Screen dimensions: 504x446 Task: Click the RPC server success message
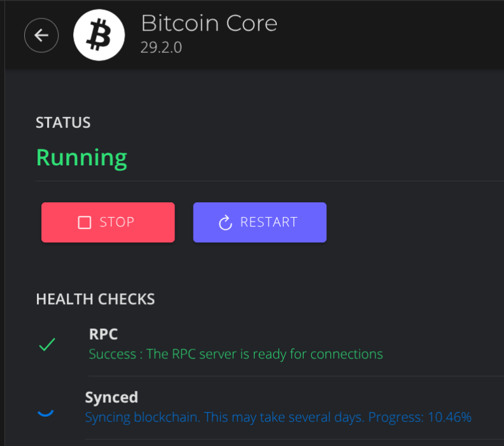[x=236, y=354]
